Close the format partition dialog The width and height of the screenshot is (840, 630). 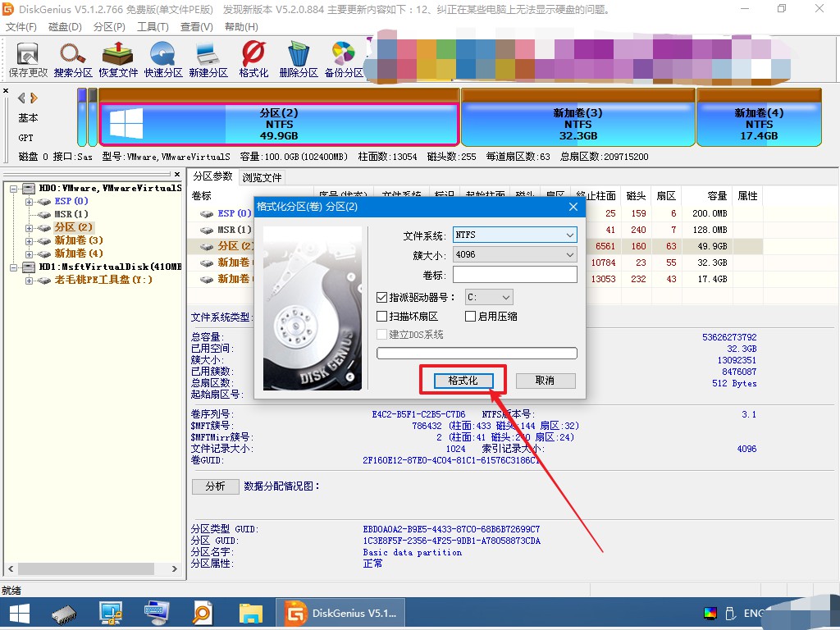click(573, 207)
